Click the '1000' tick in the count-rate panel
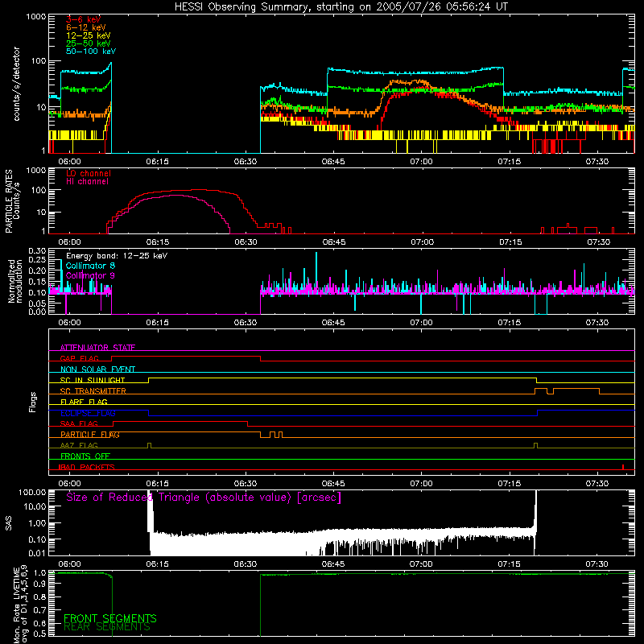This screenshot has height=644, width=644. tap(36, 17)
